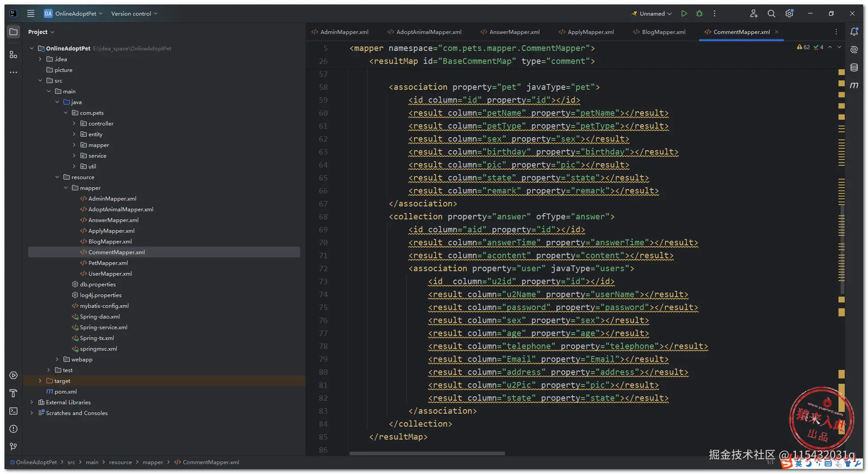The height and width of the screenshot is (474, 868).
Task: Switch to AdoptAnimalMapper.xml tab
Action: point(424,32)
